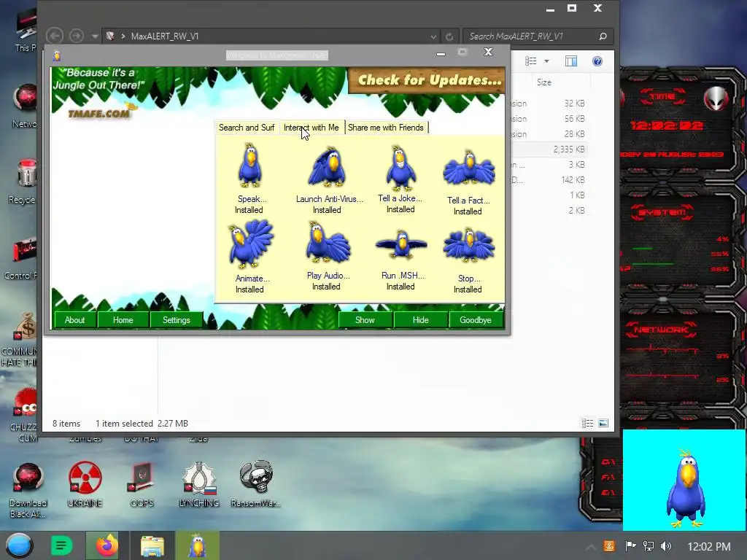Select the file row sized 142 KB
The image size is (747, 560).
point(549,180)
